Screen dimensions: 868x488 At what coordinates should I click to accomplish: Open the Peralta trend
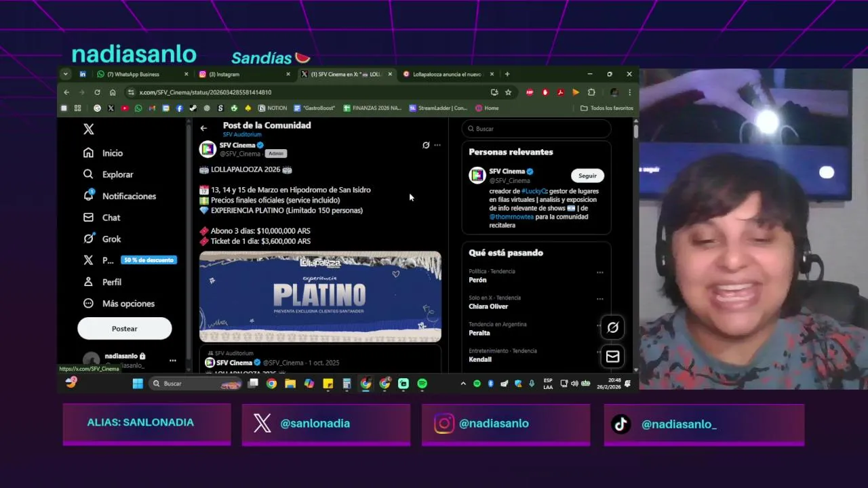[479, 333]
